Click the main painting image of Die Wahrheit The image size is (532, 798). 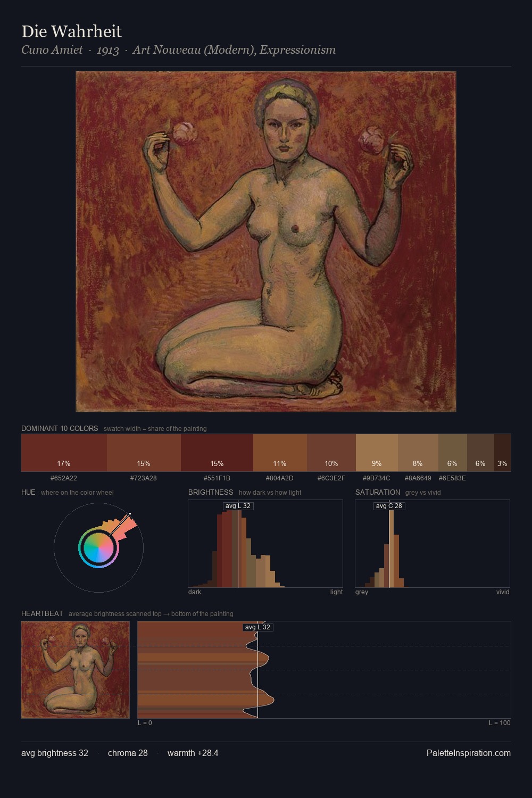266,242
